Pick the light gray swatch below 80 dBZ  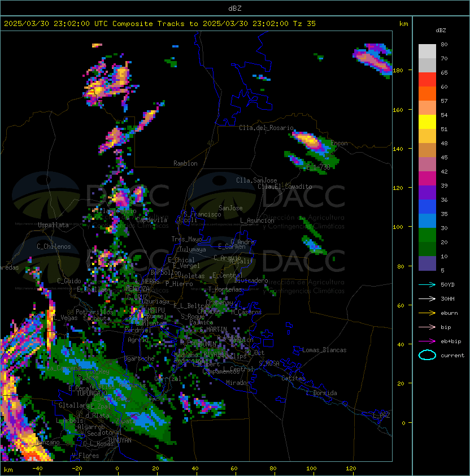point(427,51)
